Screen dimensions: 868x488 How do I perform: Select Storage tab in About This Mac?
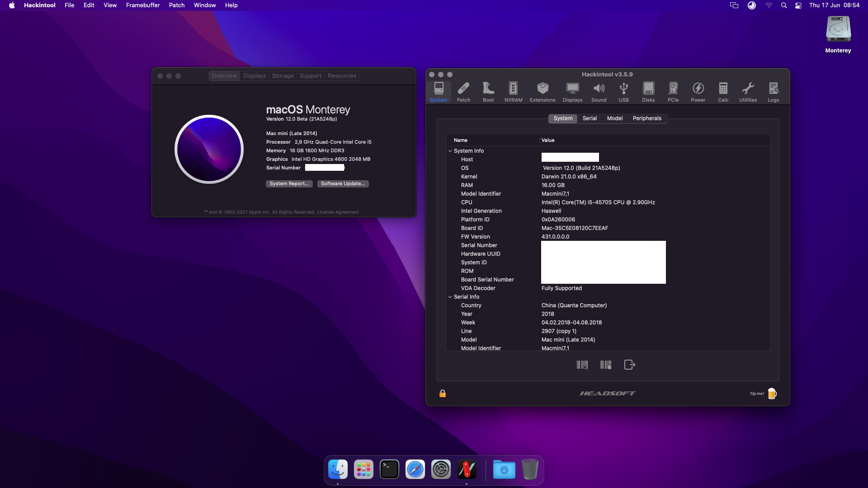pyautogui.click(x=283, y=76)
